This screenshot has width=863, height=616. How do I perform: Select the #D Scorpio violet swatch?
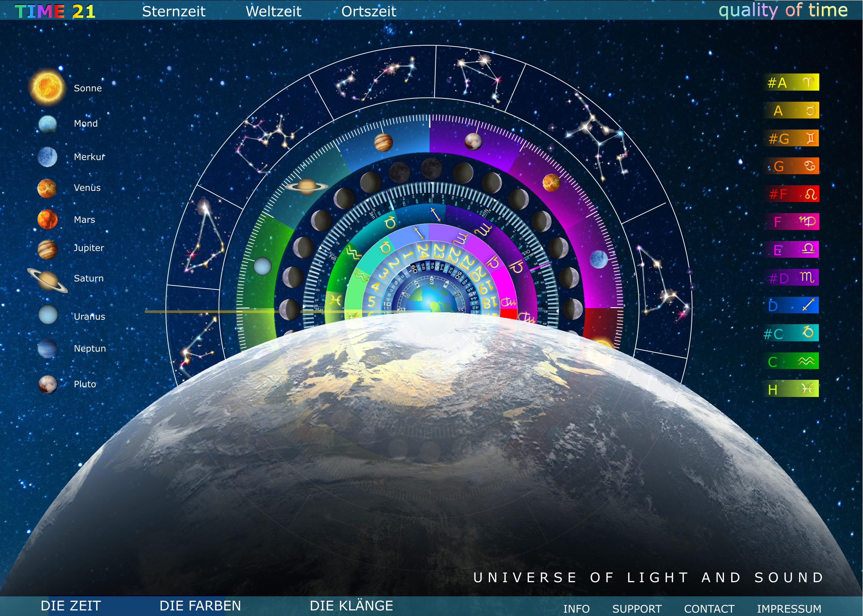click(x=791, y=277)
